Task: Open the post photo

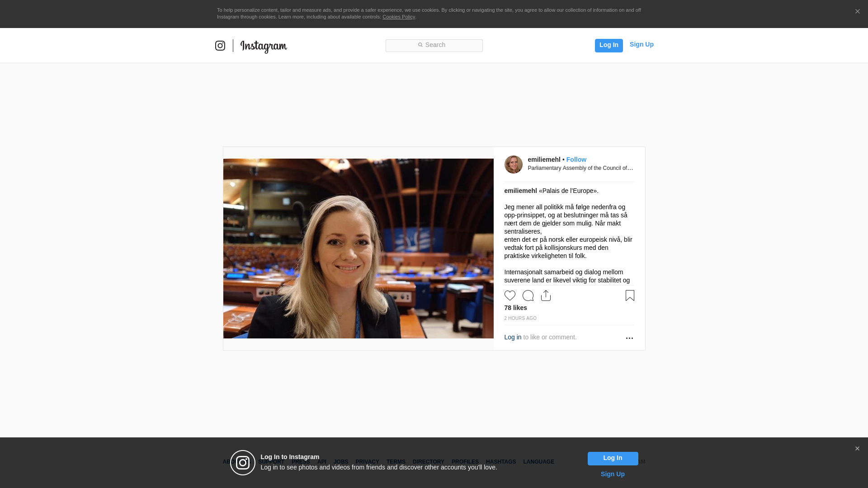Action: (358, 249)
